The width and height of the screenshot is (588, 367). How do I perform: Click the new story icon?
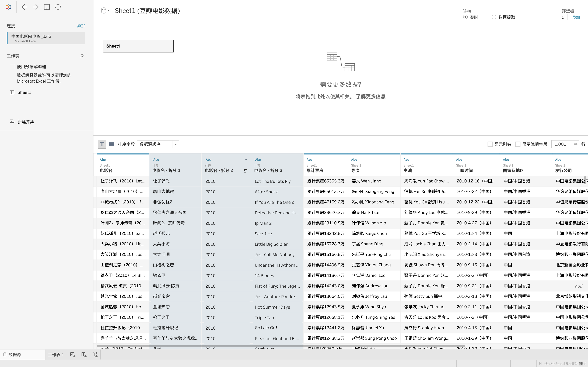(95, 355)
